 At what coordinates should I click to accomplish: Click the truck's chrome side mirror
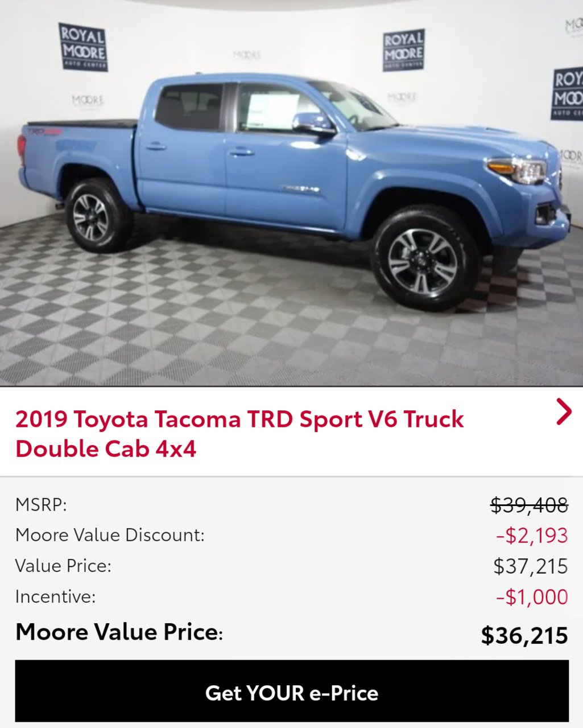[312, 124]
